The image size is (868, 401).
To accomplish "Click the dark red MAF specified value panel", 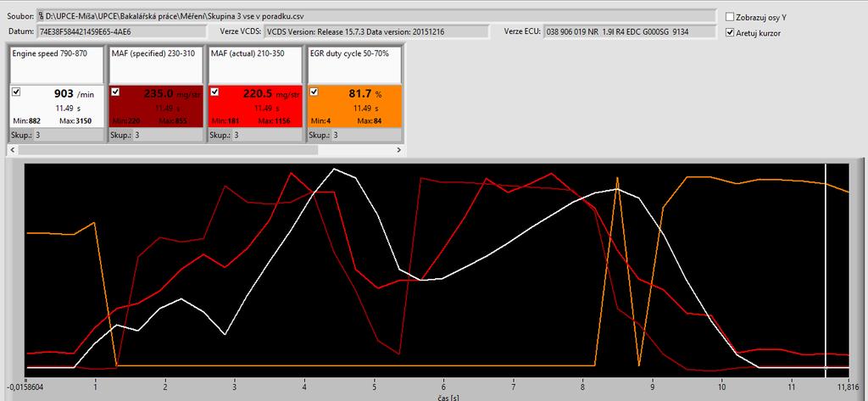I will 156,106.
